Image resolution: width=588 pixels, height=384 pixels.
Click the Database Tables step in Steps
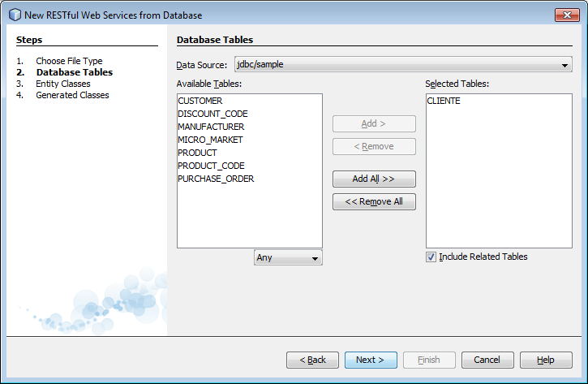click(74, 72)
